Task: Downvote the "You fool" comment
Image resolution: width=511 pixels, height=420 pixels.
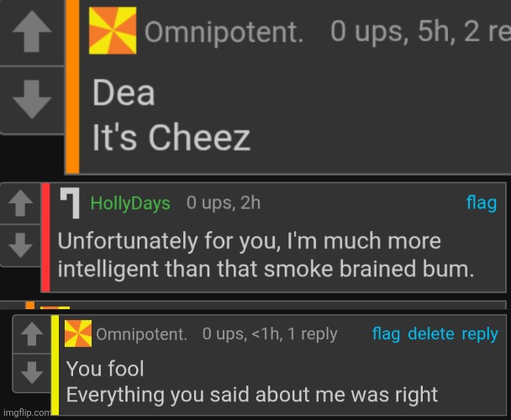Action: [31, 370]
